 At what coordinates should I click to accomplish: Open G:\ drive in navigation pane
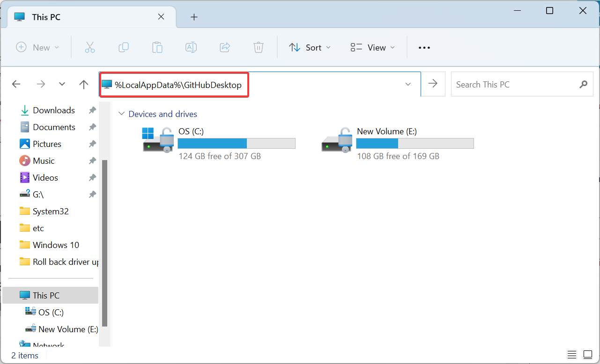coord(32,195)
